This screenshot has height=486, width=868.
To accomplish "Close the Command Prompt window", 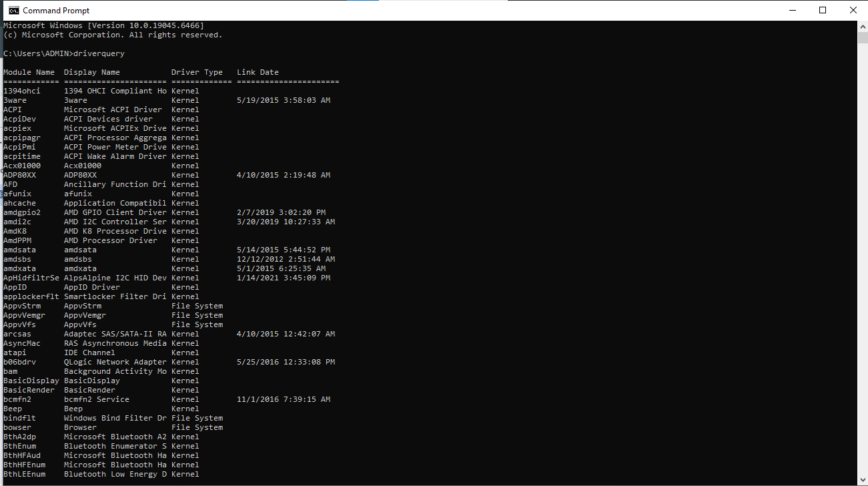I will click(x=853, y=10).
